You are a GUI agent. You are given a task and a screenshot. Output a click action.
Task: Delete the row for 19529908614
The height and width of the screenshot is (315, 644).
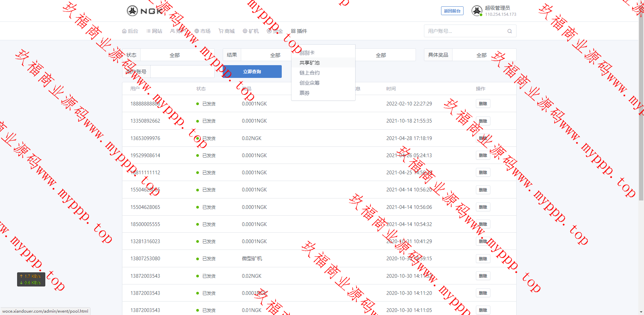(x=483, y=155)
